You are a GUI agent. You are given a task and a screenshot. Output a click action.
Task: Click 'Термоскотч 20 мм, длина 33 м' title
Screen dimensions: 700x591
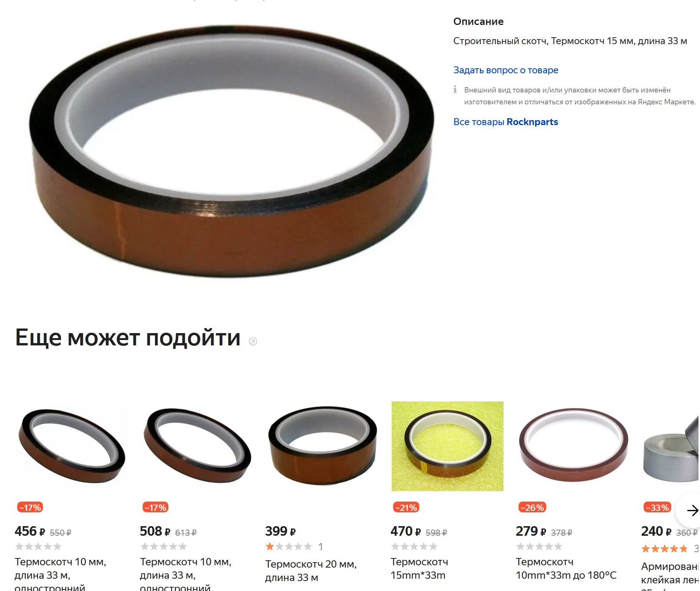pos(311,571)
